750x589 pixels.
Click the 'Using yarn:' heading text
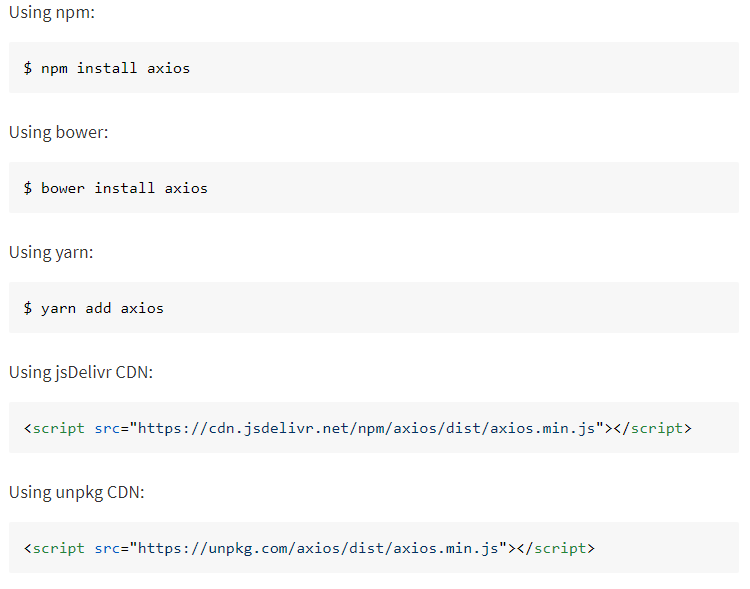pyautogui.click(x=51, y=252)
